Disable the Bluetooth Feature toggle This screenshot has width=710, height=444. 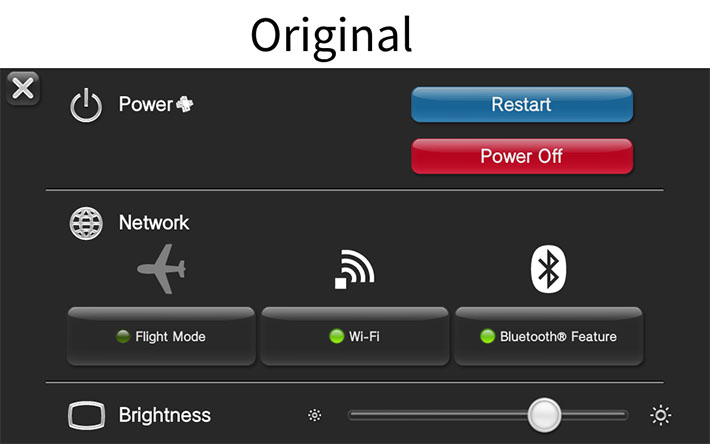[x=549, y=336]
